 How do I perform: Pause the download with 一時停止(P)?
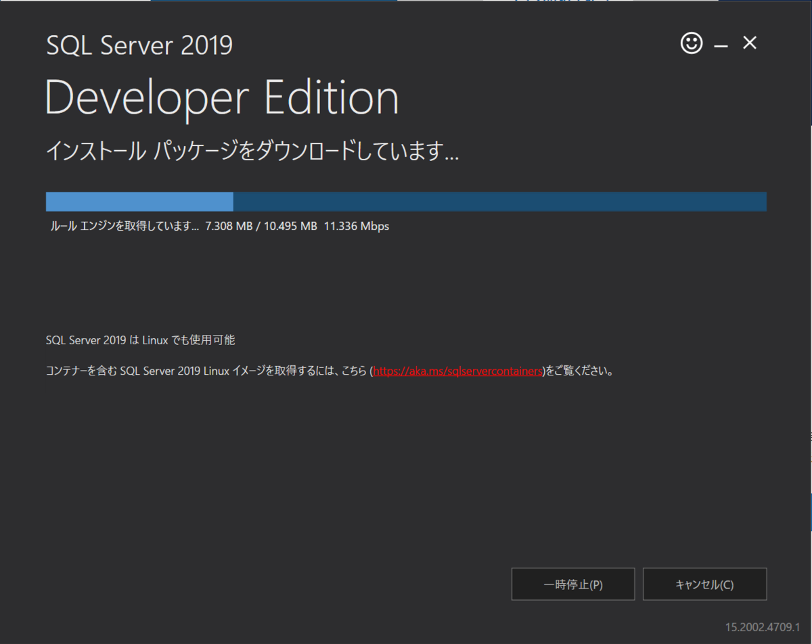(x=573, y=584)
